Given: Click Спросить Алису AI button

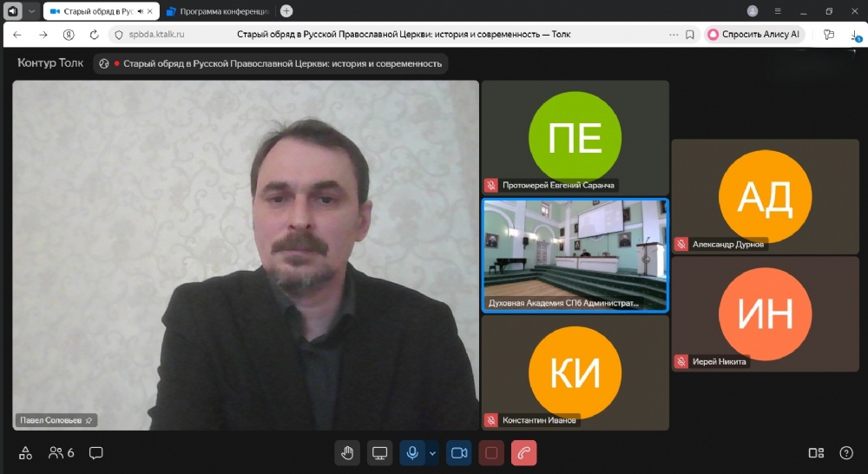Looking at the screenshot, I should [754, 35].
